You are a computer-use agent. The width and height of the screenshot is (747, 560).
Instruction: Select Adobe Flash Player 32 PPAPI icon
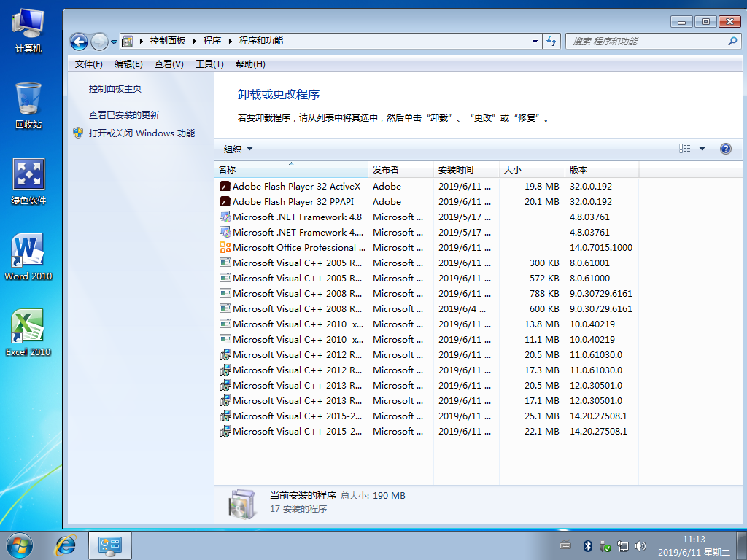225,201
